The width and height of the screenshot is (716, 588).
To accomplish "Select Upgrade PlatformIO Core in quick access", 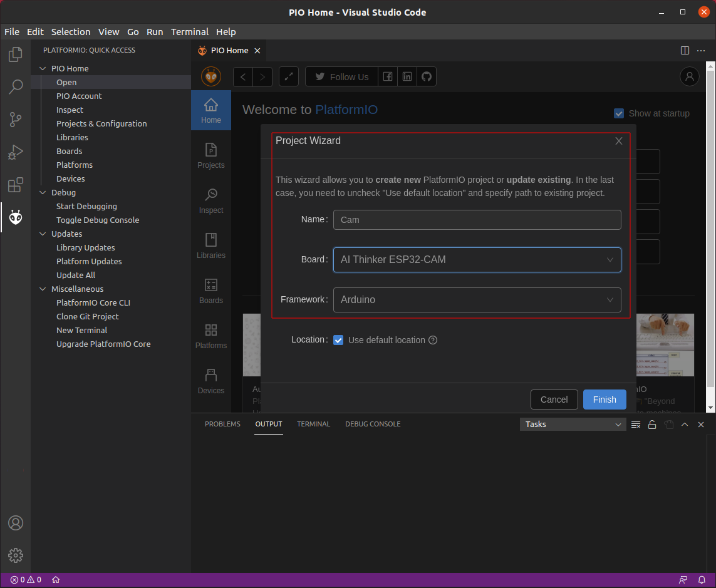I will click(103, 344).
